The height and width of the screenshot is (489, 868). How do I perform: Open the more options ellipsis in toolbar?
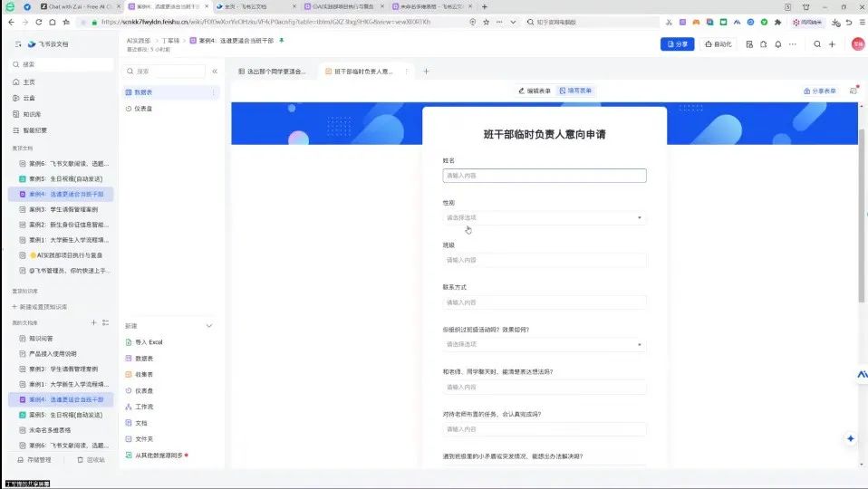coord(792,43)
